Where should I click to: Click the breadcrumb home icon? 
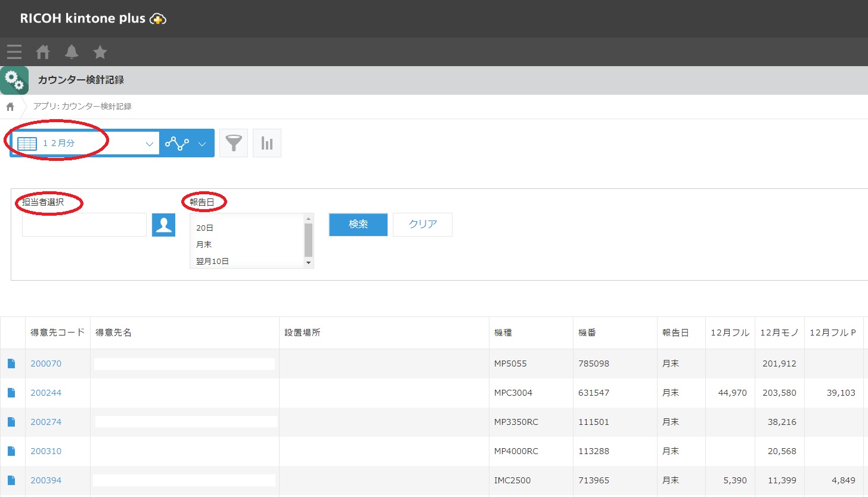[x=10, y=107]
